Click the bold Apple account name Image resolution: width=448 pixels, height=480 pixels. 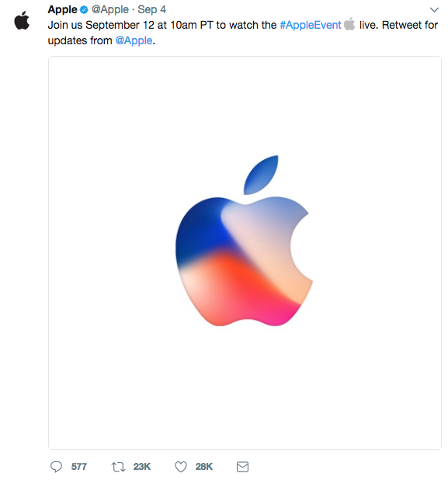tap(62, 9)
